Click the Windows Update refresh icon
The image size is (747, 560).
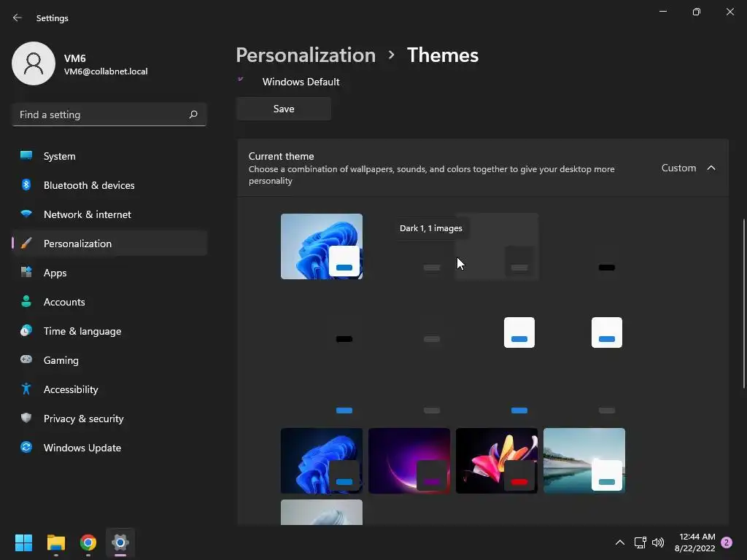pyautogui.click(x=26, y=447)
